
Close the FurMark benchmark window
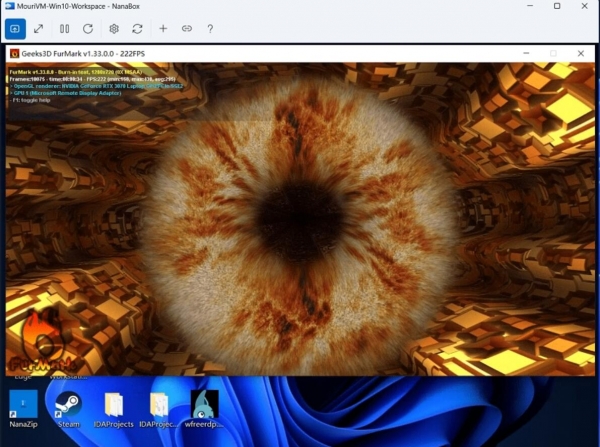[x=581, y=54]
